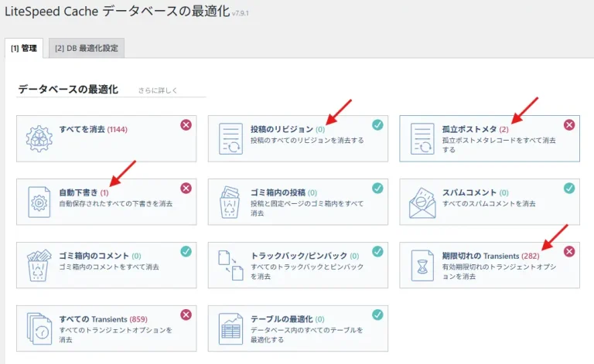Screen dimensions: 594x364
Task: Click the green check on ゴミ箱内の投稿
Action: 377,188
